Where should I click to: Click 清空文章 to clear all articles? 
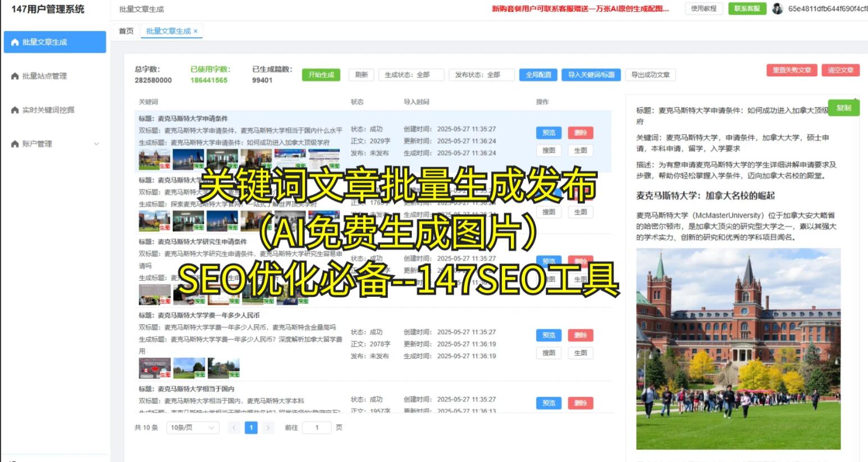[840, 70]
